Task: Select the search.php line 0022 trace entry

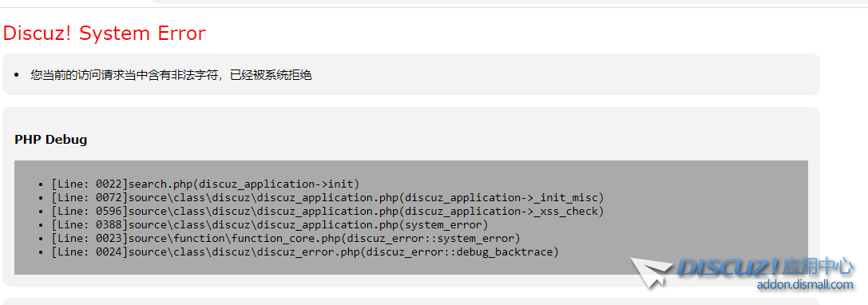Action: pos(205,184)
